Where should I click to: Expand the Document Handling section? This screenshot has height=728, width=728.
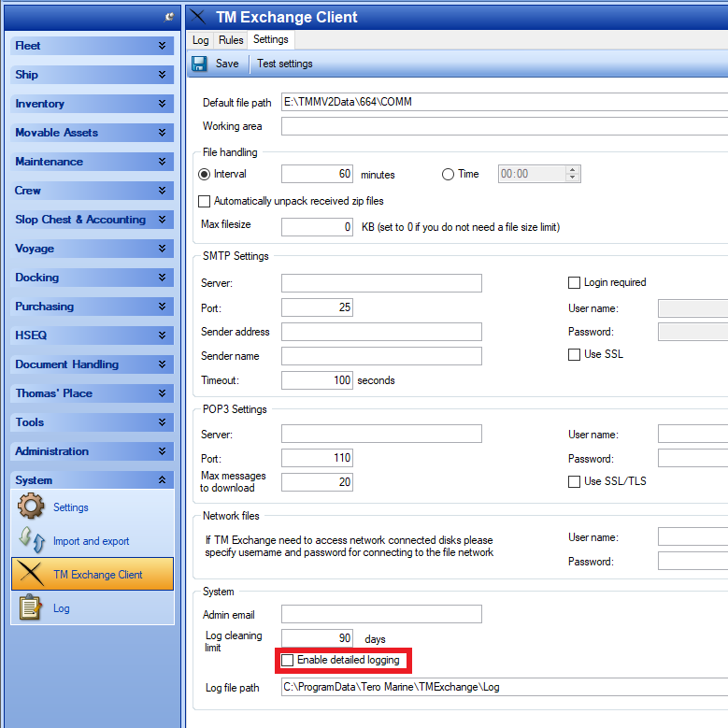(x=92, y=364)
